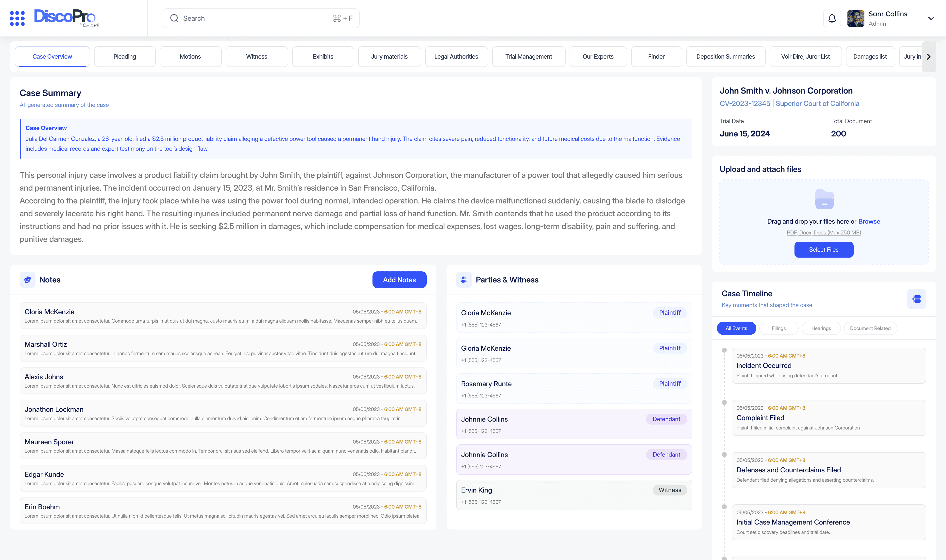Image resolution: width=946 pixels, height=560 pixels.
Task: Expand the Sam Collins account dropdown
Action: tap(931, 18)
